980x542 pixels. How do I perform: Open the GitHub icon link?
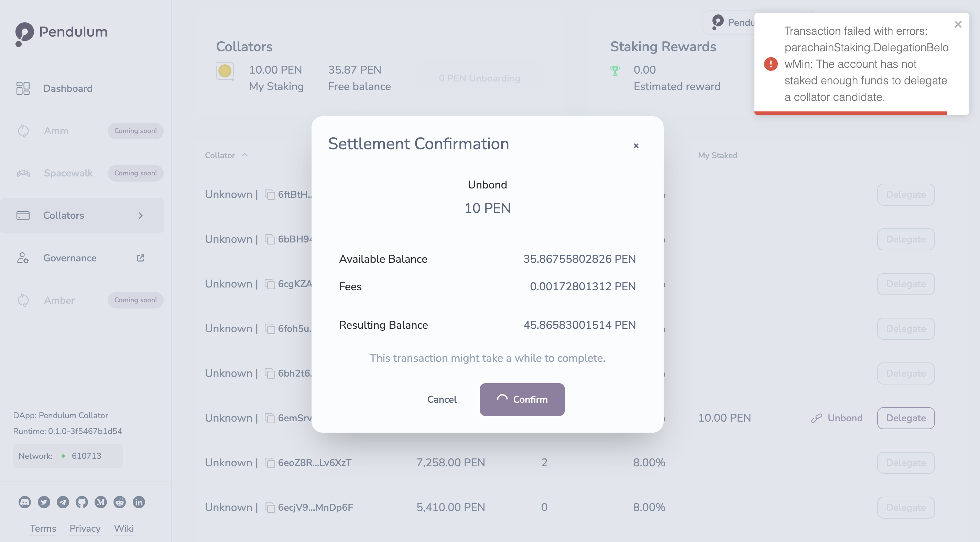pos(82,502)
